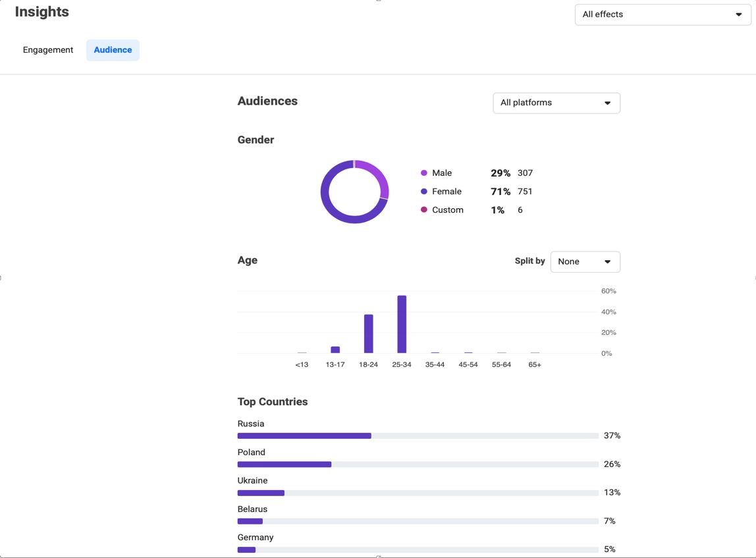Click the Female legend color dot
Image resolution: width=756 pixels, height=558 pixels.
click(424, 192)
